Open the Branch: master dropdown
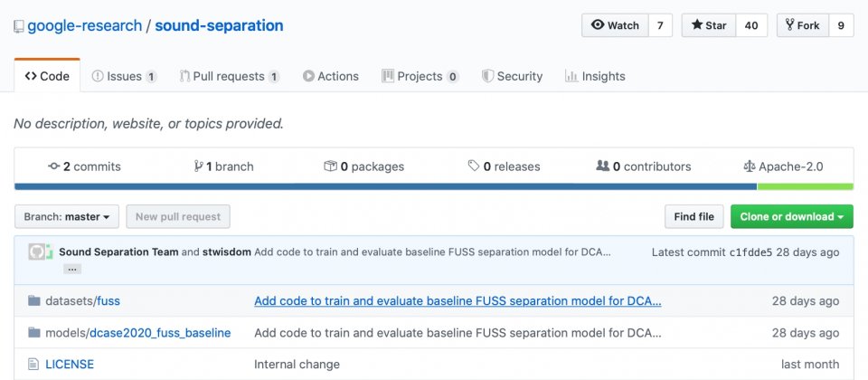This screenshot has height=380, width=868. tap(66, 216)
